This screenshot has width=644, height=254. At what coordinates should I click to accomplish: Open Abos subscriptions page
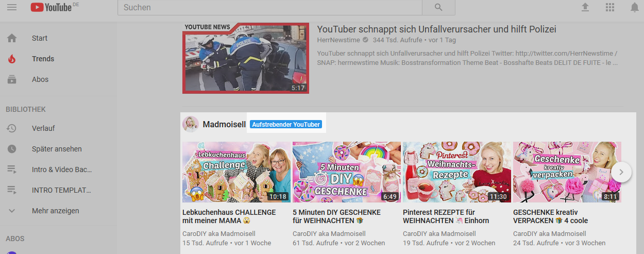40,79
